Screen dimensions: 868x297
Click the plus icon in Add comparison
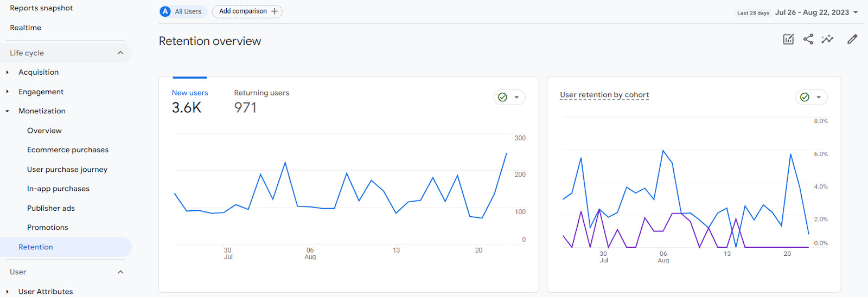coord(275,11)
